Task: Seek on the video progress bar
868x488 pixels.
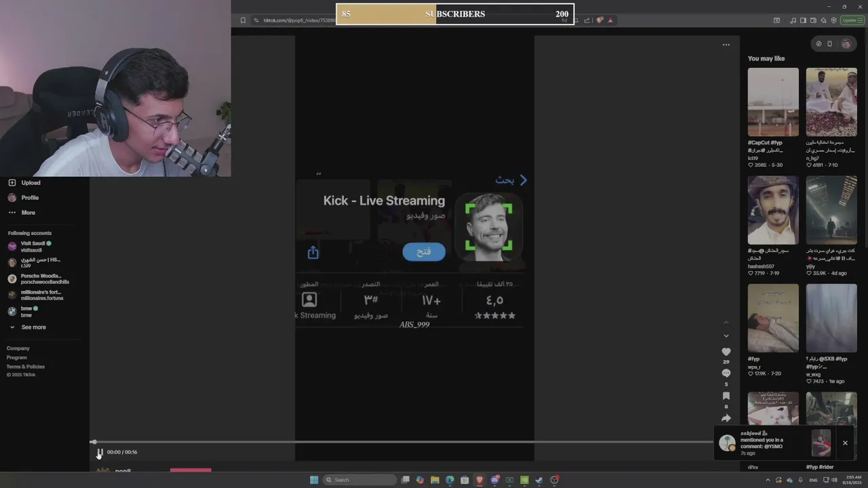Action: coord(401,442)
